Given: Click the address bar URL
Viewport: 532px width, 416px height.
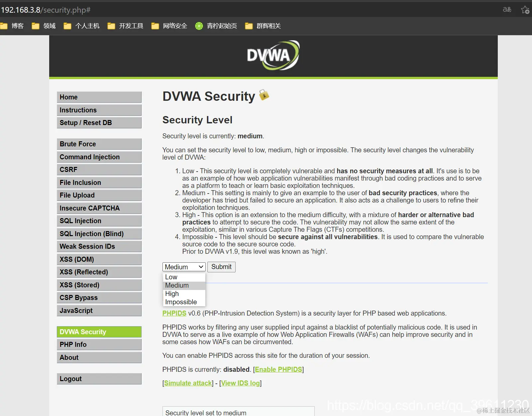Looking at the screenshot, I should pyautogui.click(x=46, y=10).
